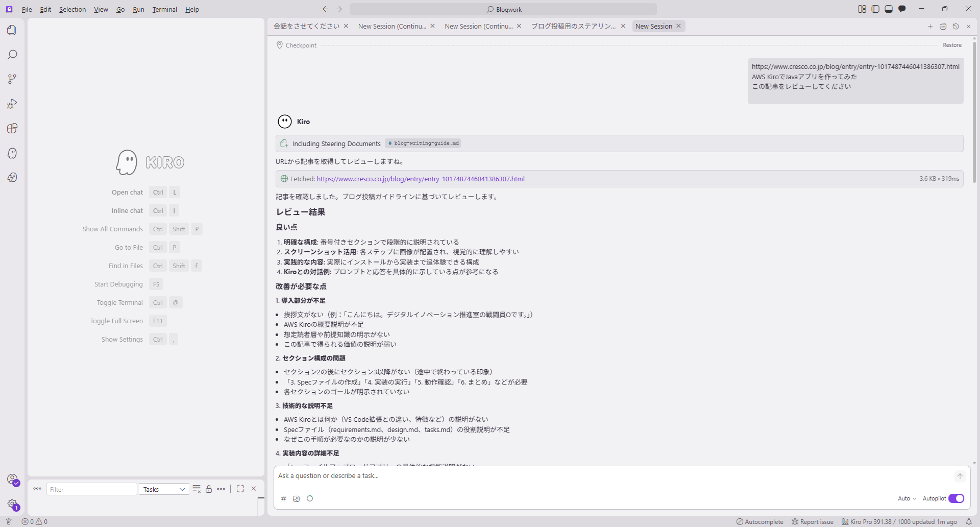Disable the Autopilot toggle

tap(955, 498)
